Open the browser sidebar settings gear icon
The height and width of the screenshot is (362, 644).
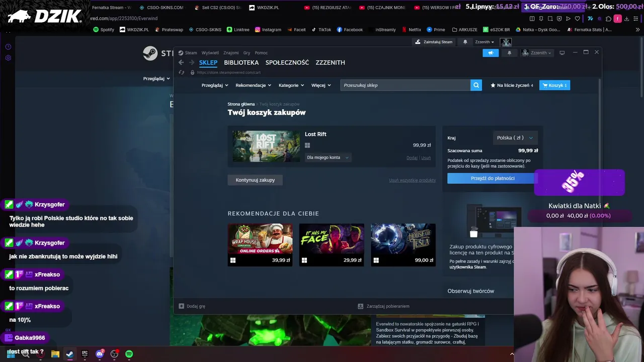8,58
